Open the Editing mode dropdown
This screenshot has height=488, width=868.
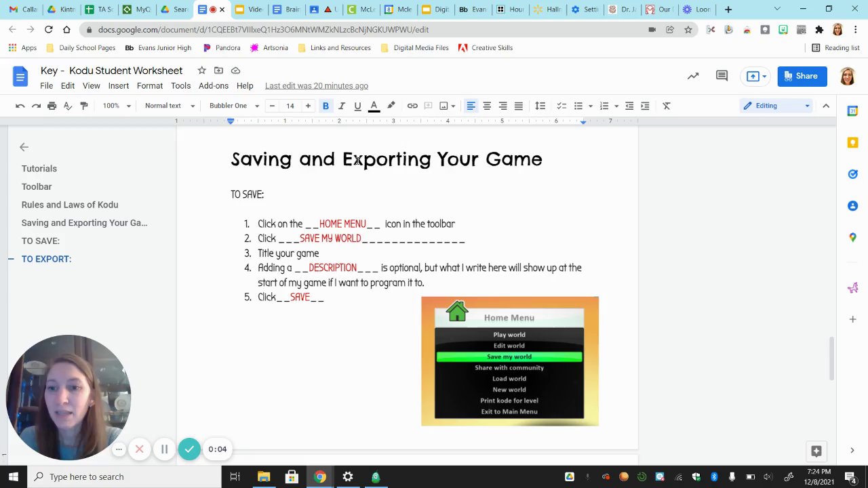(x=776, y=106)
